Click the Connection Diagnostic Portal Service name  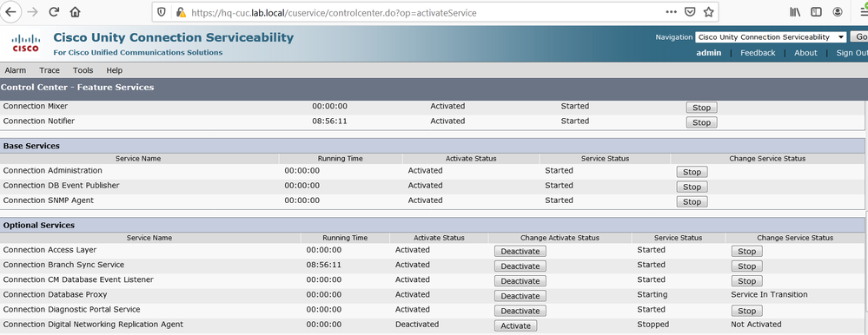(72, 310)
